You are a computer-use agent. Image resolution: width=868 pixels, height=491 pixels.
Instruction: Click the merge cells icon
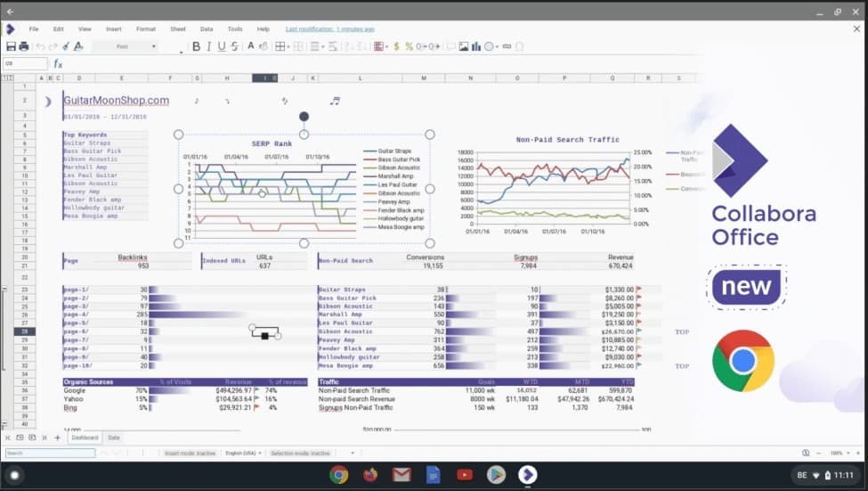tap(298, 46)
